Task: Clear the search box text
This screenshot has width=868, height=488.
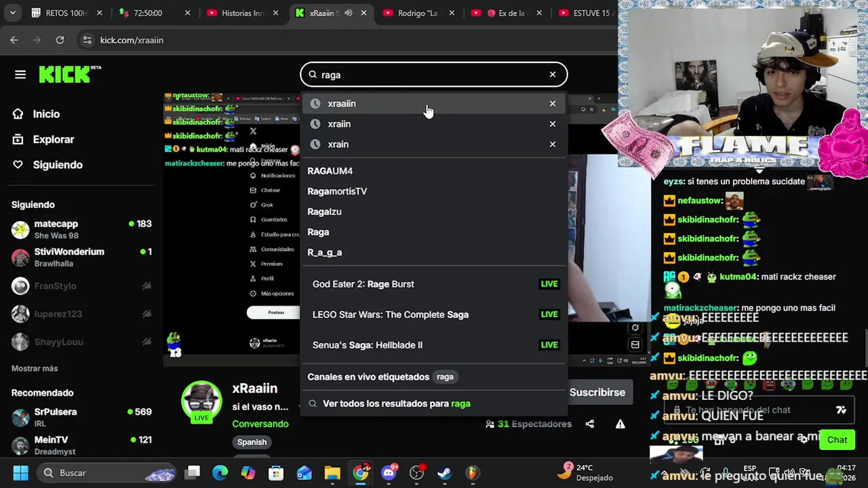Action: [x=553, y=75]
